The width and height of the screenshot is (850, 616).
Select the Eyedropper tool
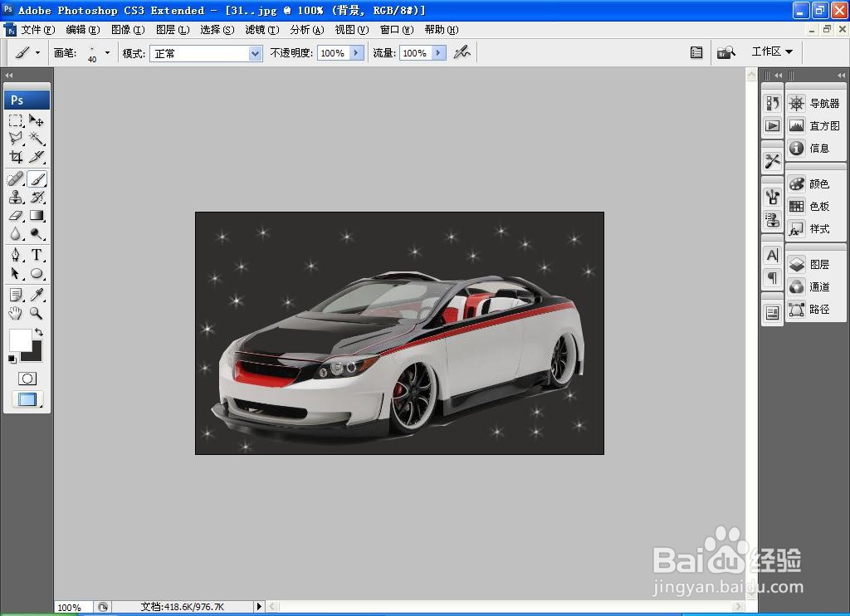[x=37, y=295]
